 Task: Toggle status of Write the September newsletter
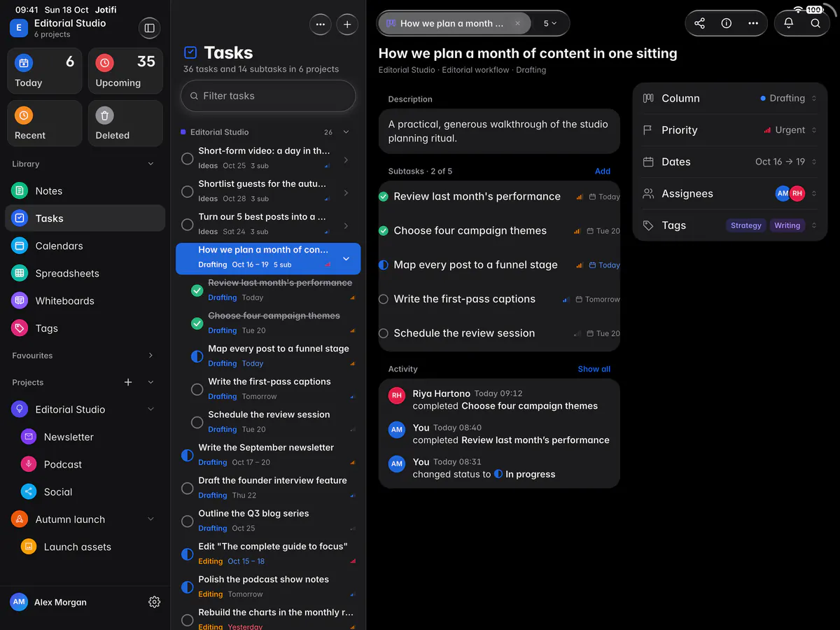coord(187,456)
